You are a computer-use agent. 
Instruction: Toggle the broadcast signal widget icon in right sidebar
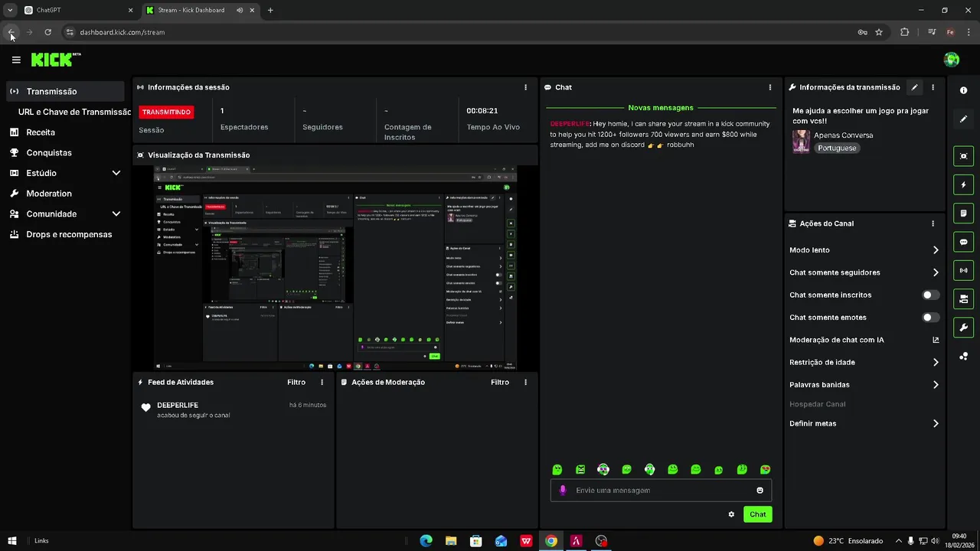963,270
